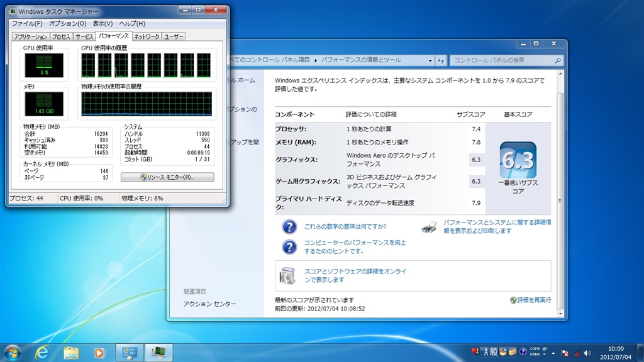The height and width of the screenshot is (362, 644).
Task: Open これらの数字の意味は何ですか? help link
Action: 345,226
